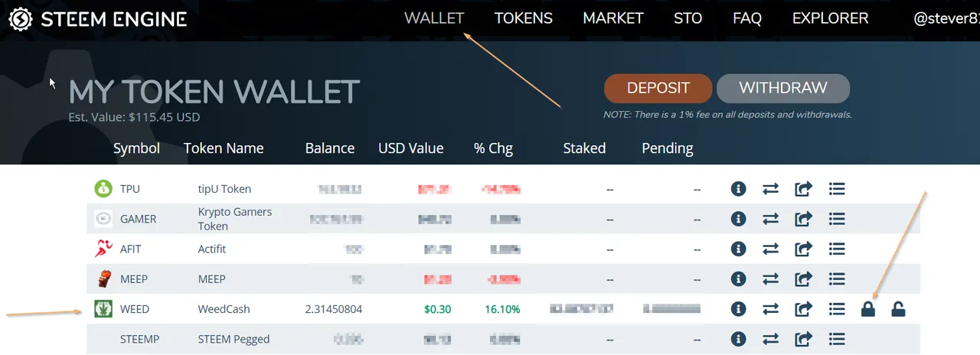Viewport: 980px width, 355px height.
Task: Open the EXPLORER page
Action: (x=831, y=18)
